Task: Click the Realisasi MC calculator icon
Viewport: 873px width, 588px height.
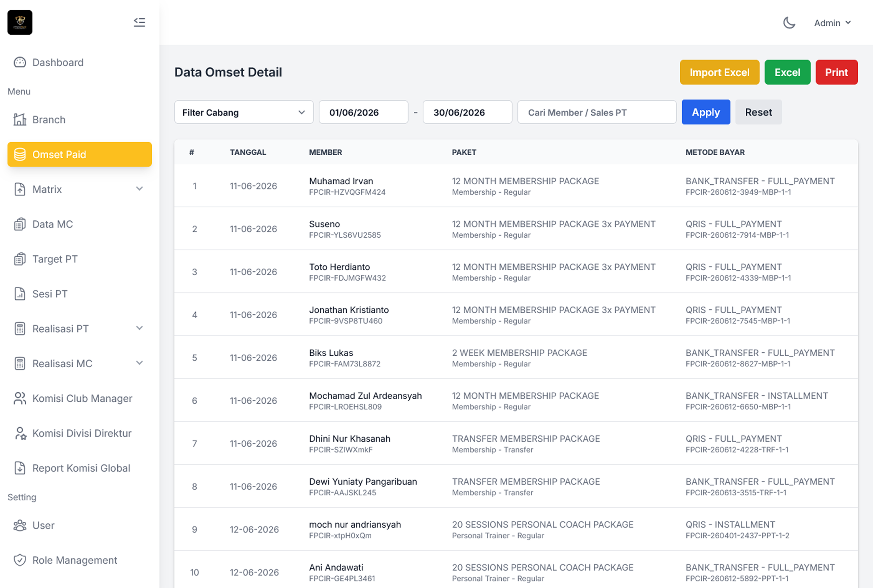Action: click(x=20, y=364)
